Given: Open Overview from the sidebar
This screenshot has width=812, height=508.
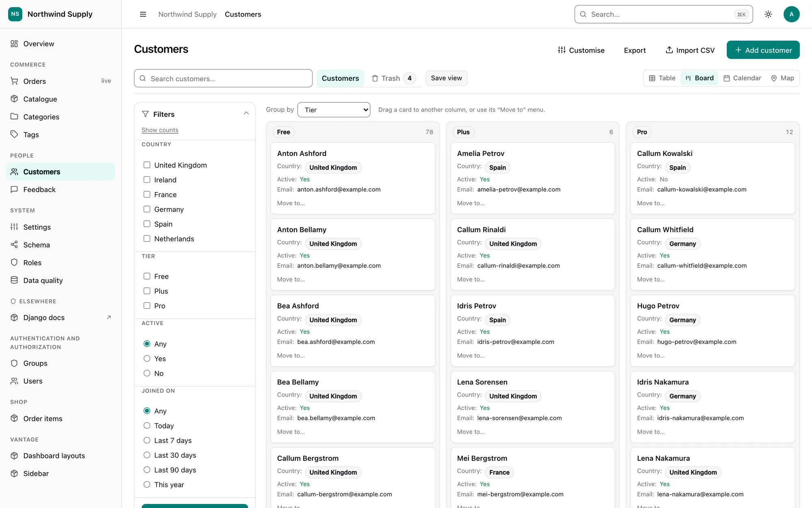Looking at the screenshot, I should (x=60, y=43).
